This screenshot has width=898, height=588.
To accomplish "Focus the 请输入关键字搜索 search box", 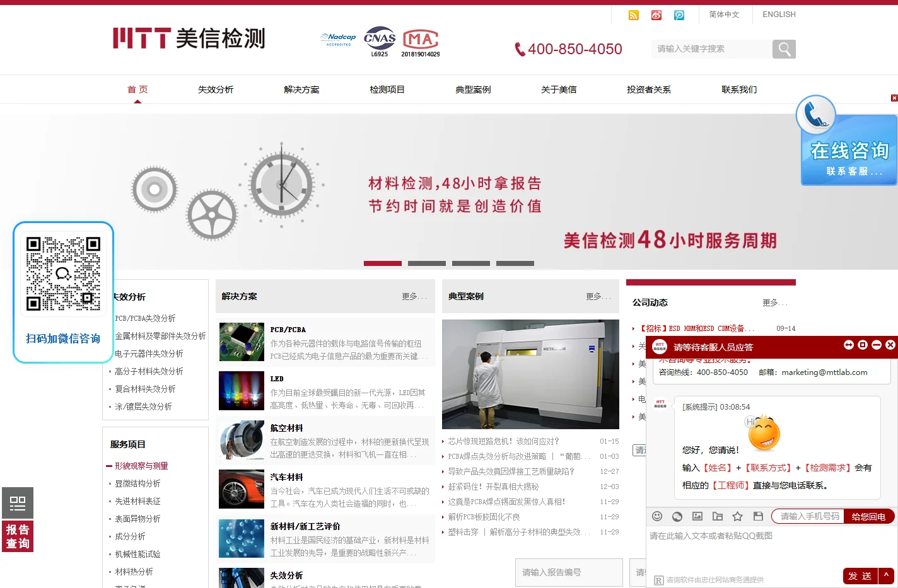I will point(712,49).
